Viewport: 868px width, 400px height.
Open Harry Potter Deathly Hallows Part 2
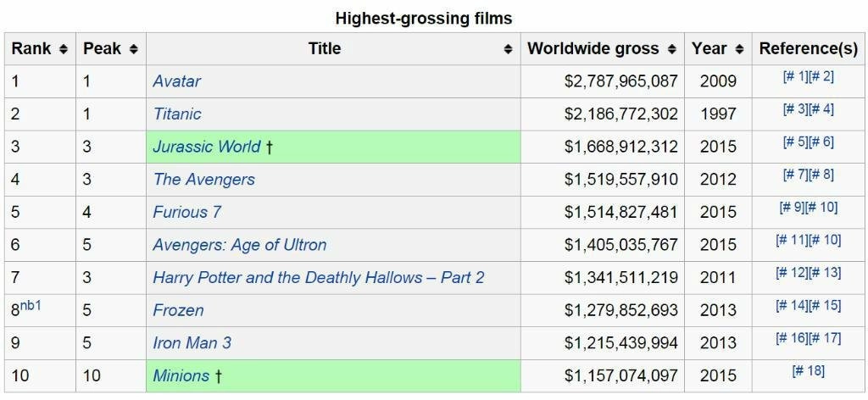pyautogui.click(x=319, y=277)
